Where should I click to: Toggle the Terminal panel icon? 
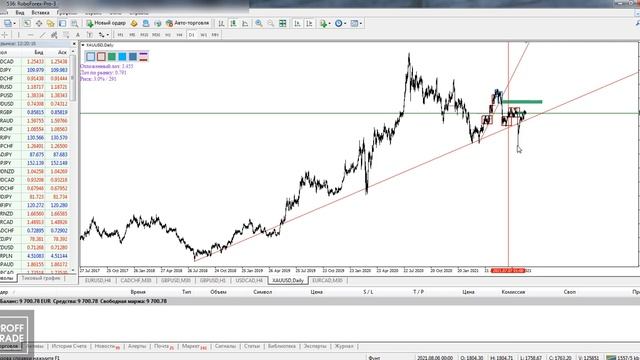pos(62,23)
